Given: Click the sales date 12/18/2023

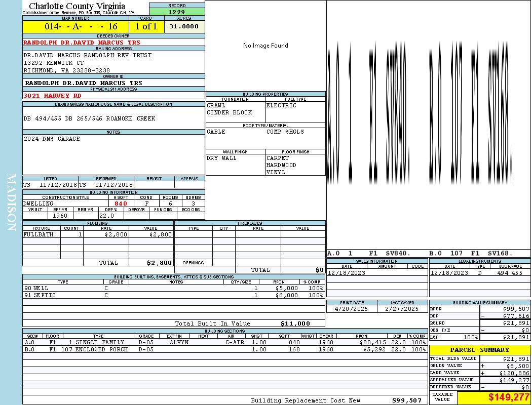Looking at the screenshot, I should pyautogui.click(x=347, y=273).
